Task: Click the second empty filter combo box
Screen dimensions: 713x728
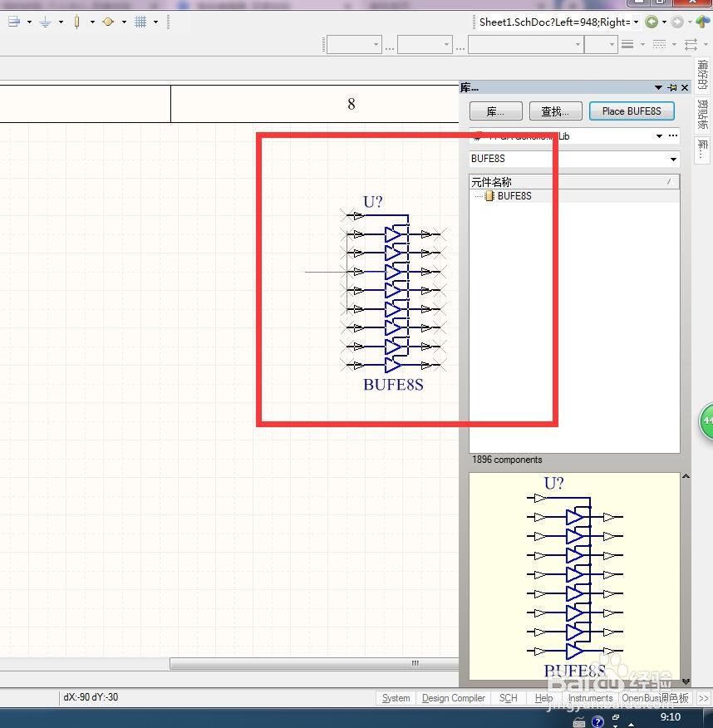Action: [x=425, y=45]
